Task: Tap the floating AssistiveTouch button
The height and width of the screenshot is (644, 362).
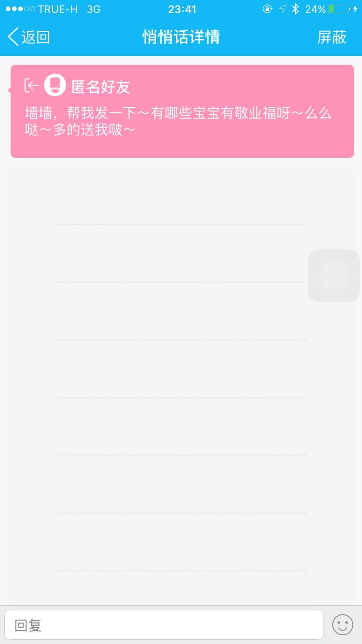Action: [334, 275]
